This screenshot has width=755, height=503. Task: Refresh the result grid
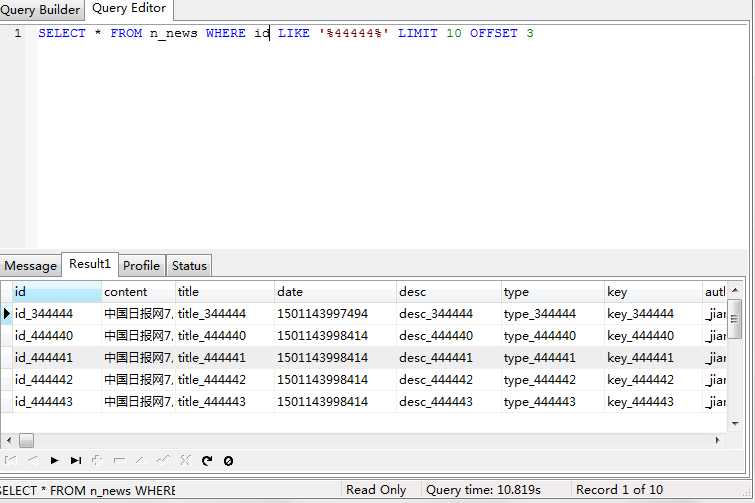click(207, 460)
